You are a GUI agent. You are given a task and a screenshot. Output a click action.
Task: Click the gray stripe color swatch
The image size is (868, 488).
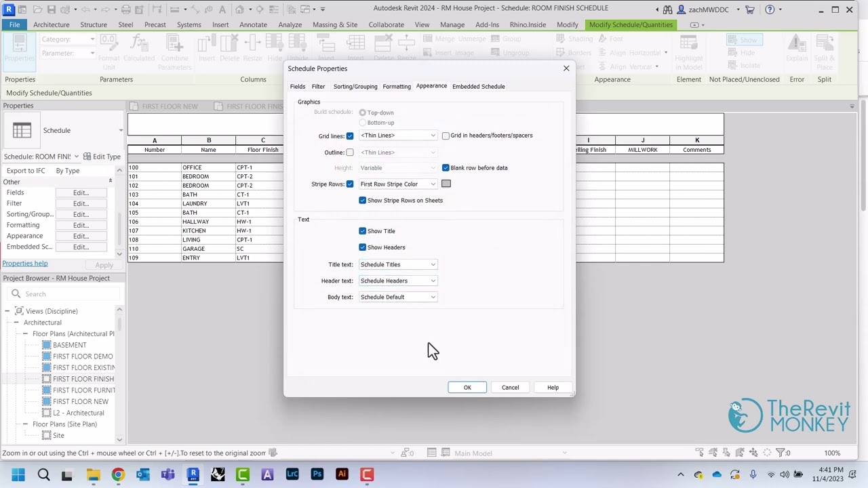[446, 184]
